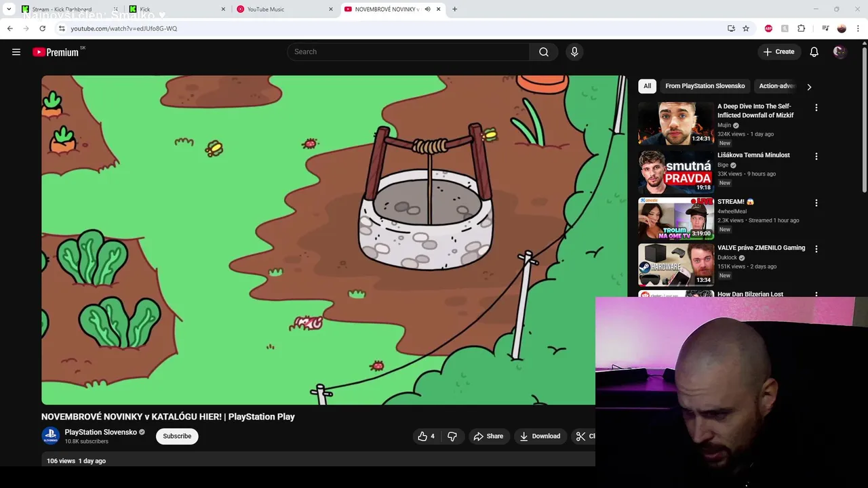
Task: Open the STREAM! 3:19:00 thumbnail
Action: (x=676, y=218)
